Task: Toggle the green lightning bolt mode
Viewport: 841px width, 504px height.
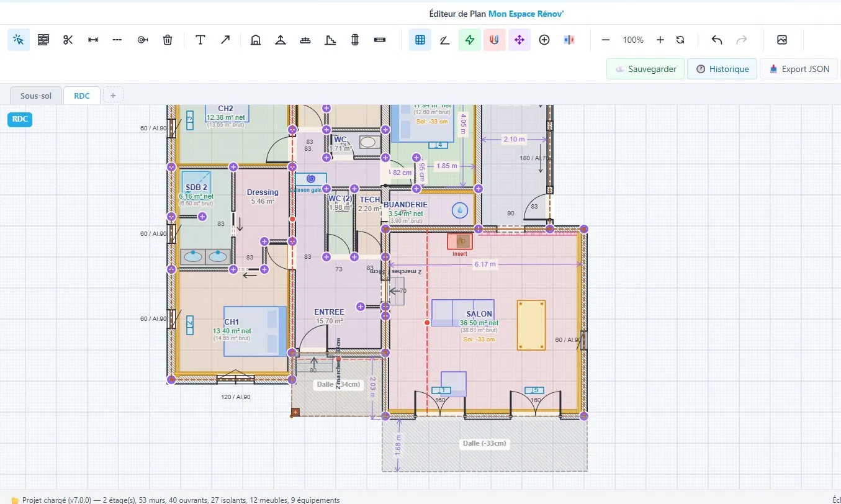Action: 470,40
